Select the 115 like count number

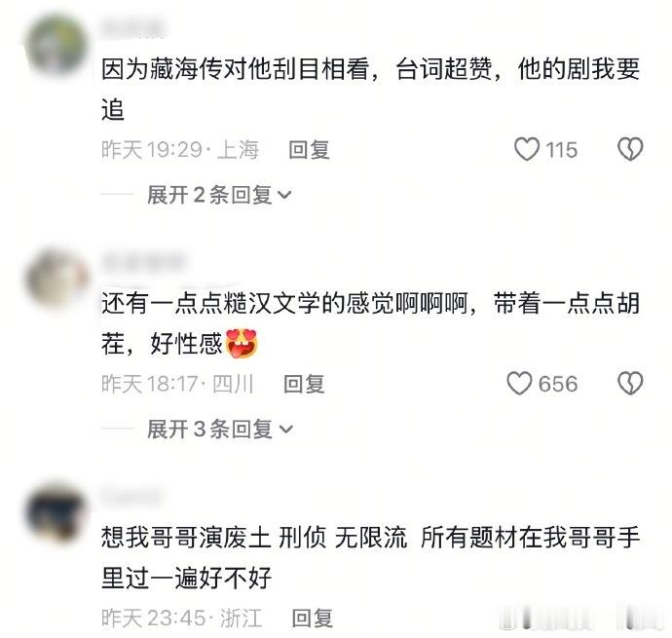click(x=561, y=150)
